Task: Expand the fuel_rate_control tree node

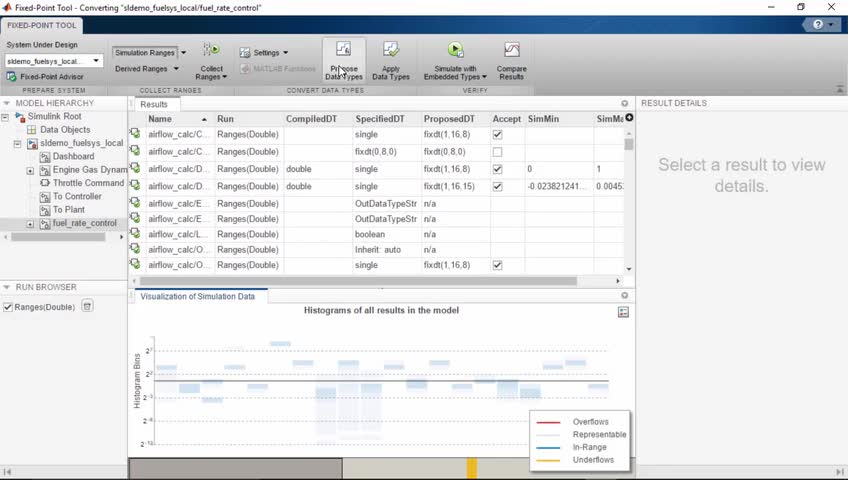Action: 30,224
